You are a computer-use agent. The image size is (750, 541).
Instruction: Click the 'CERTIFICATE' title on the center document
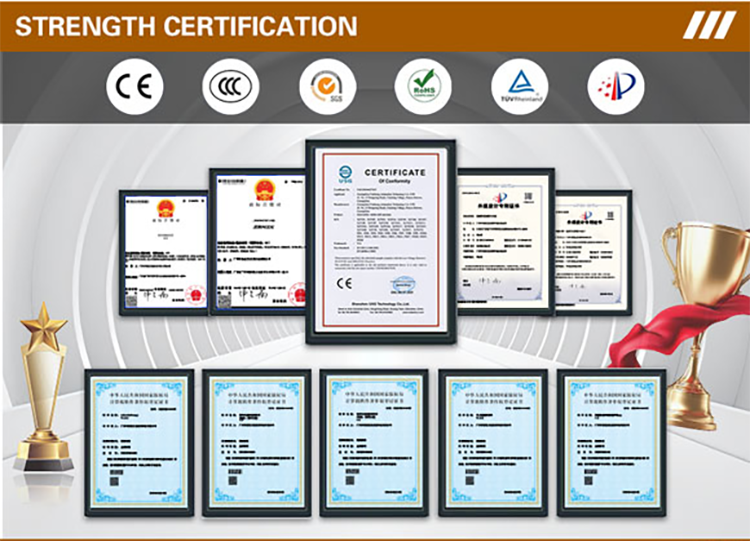395,172
